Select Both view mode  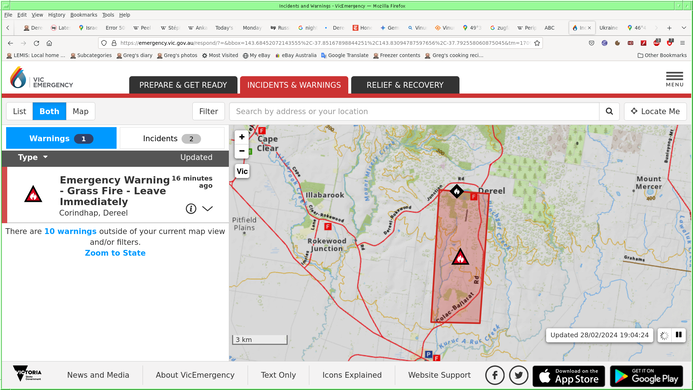point(49,111)
